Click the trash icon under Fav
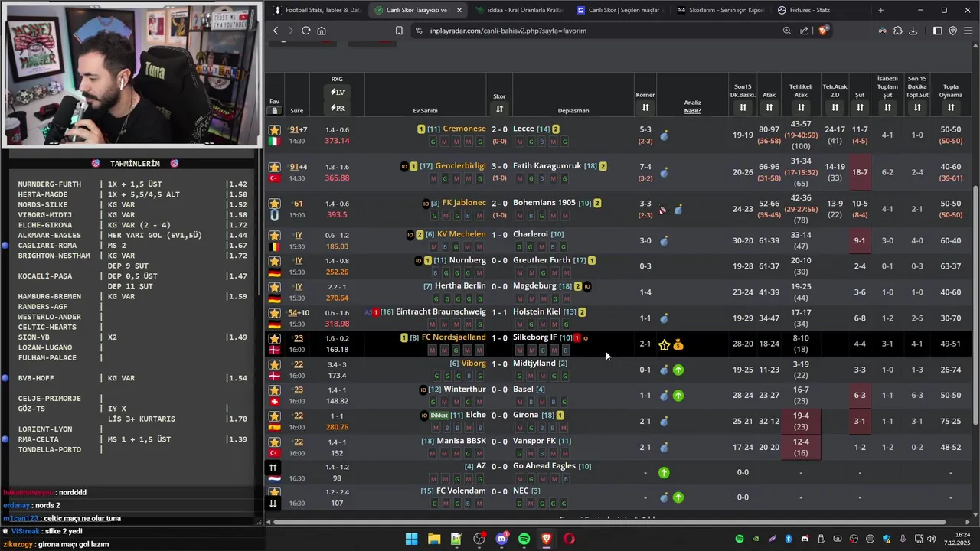This screenshot has width=980, height=551. (x=274, y=111)
